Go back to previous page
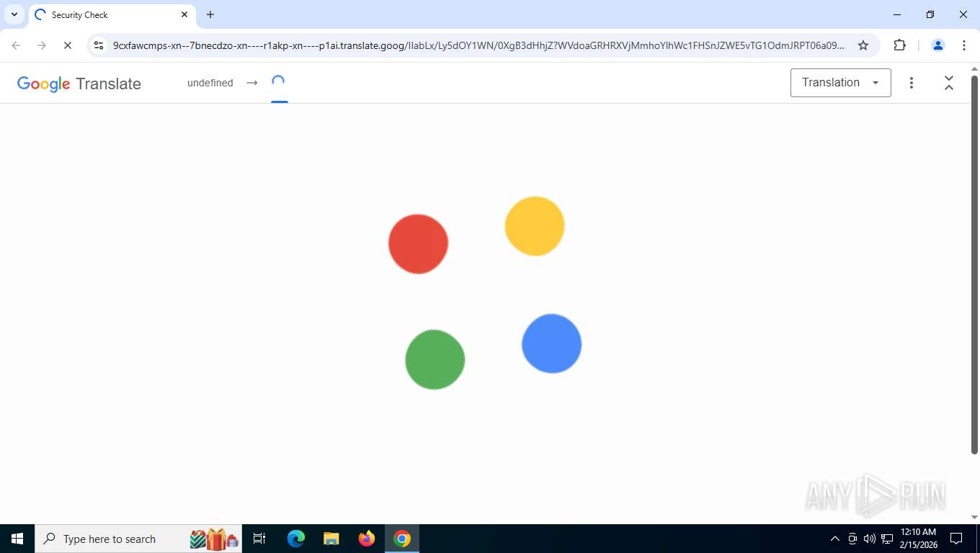 point(16,45)
